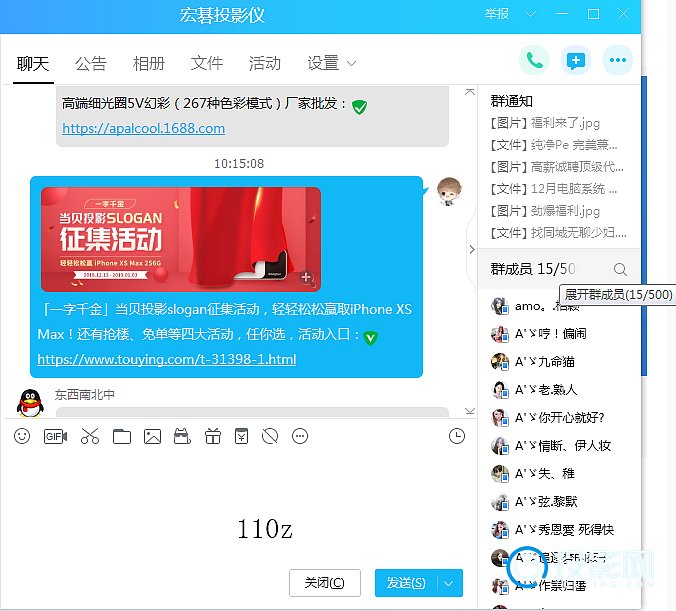Click the send picture icon
This screenshot has height=611, width=676.
[152, 436]
